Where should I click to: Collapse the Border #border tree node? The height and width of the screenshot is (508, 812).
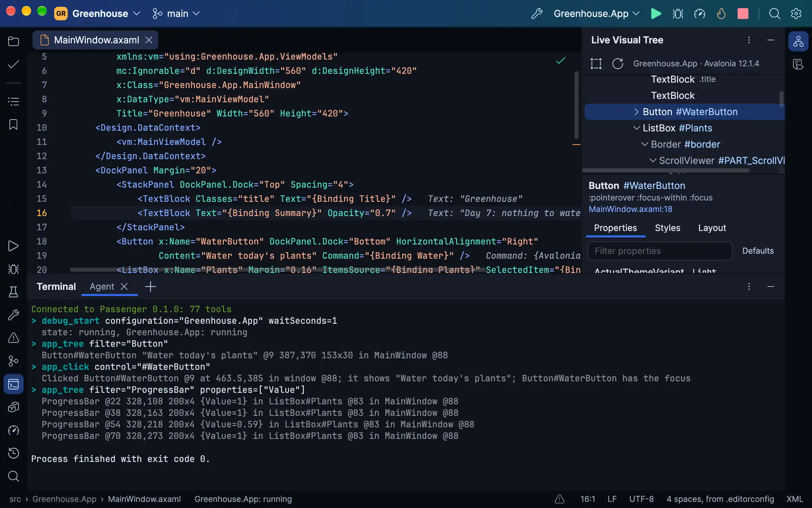pyautogui.click(x=645, y=144)
